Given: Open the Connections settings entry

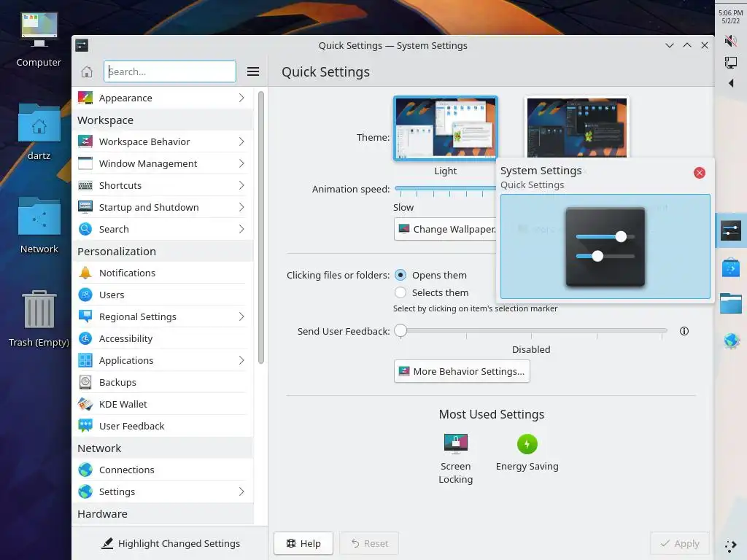Looking at the screenshot, I should tap(163, 470).
